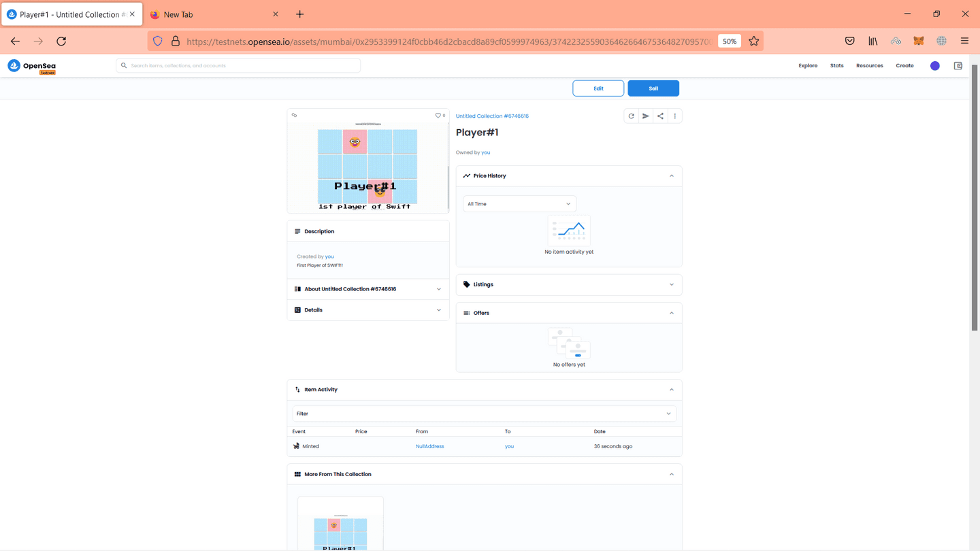The height and width of the screenshot is (551, 980).
Task: Open a new browser tab with plus
Action: click(299, 14)
